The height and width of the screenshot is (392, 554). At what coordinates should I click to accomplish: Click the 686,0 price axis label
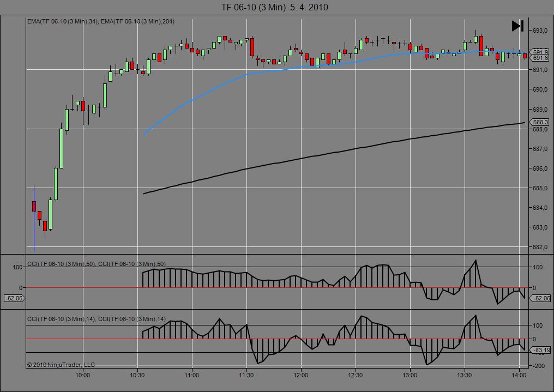pyautogui.click(x=540, y=168)
